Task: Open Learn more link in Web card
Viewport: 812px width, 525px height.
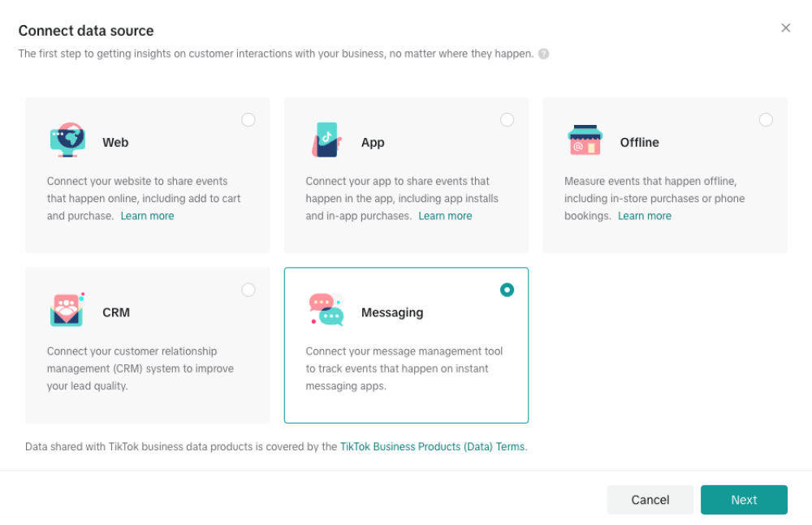Action: click(x=147, y=216)
